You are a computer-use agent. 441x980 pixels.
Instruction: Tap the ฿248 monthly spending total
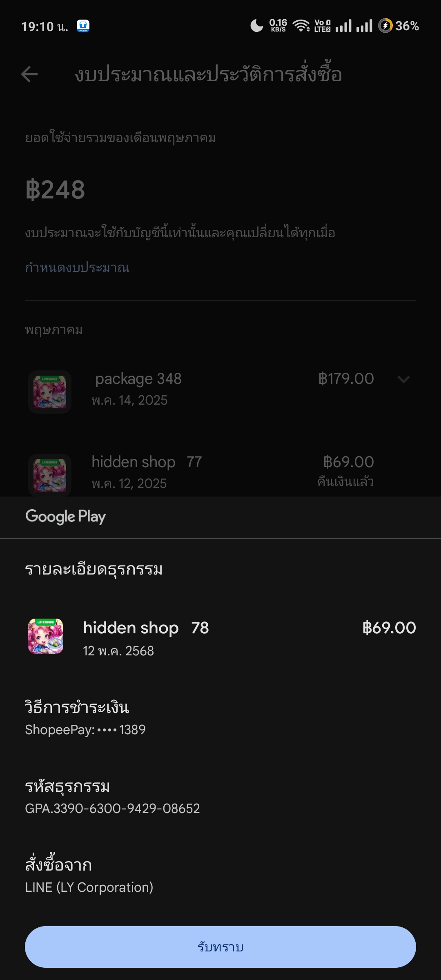pos(55,190)
